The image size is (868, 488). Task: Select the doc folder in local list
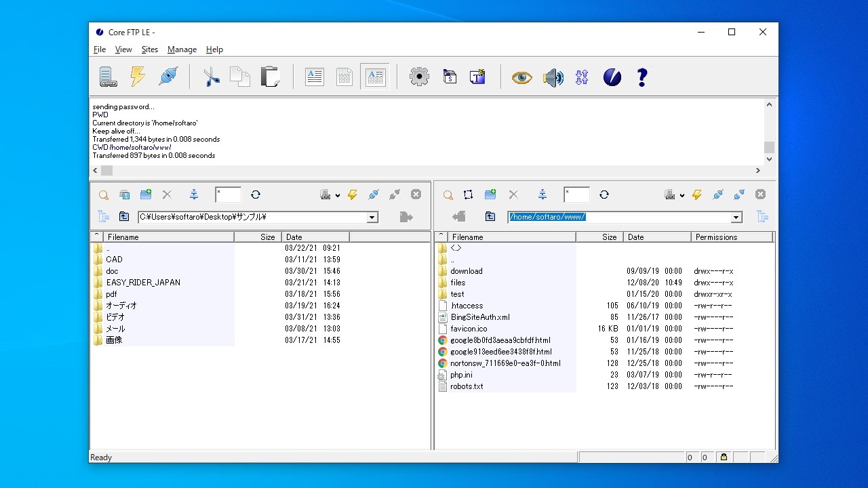(112, 271)
